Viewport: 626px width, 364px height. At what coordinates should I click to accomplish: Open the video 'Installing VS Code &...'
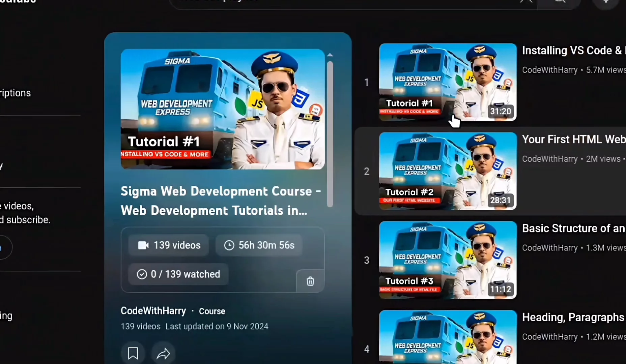click(573, 50)
